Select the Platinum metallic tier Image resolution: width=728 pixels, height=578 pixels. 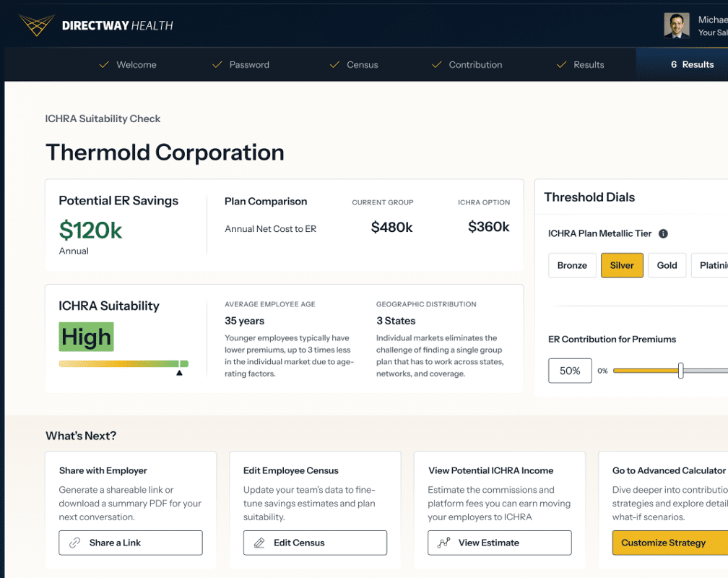pyautogui.click(x=710, y=265)
